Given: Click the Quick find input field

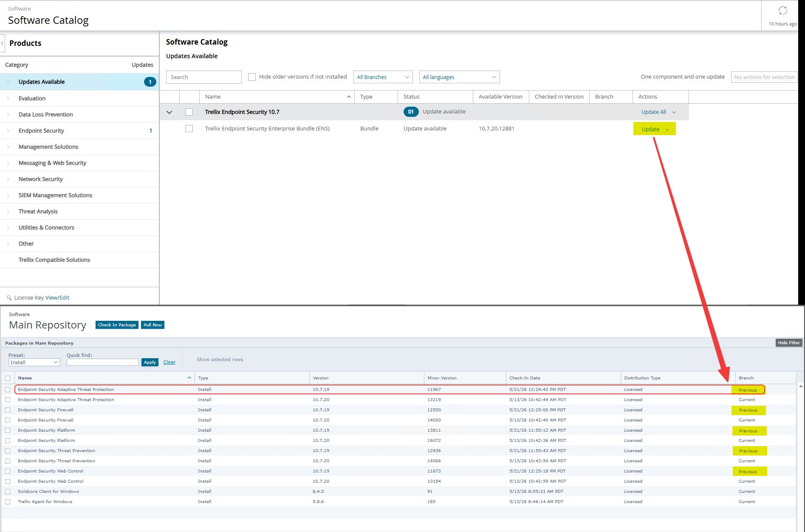Looking at the screenshot, I should (103, 362).
